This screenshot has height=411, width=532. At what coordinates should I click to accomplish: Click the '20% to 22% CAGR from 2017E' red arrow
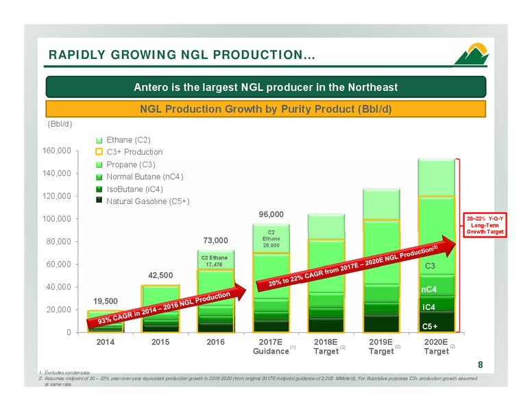coord(356,265)
